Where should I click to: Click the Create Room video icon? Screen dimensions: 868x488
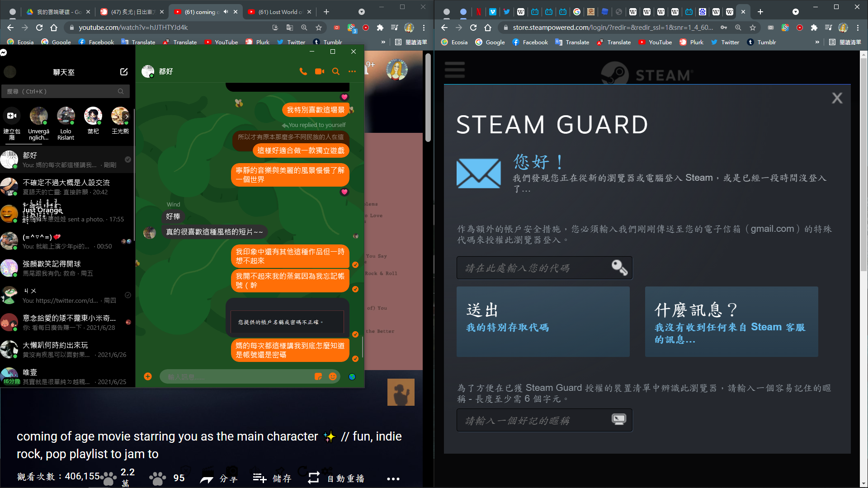12,116
